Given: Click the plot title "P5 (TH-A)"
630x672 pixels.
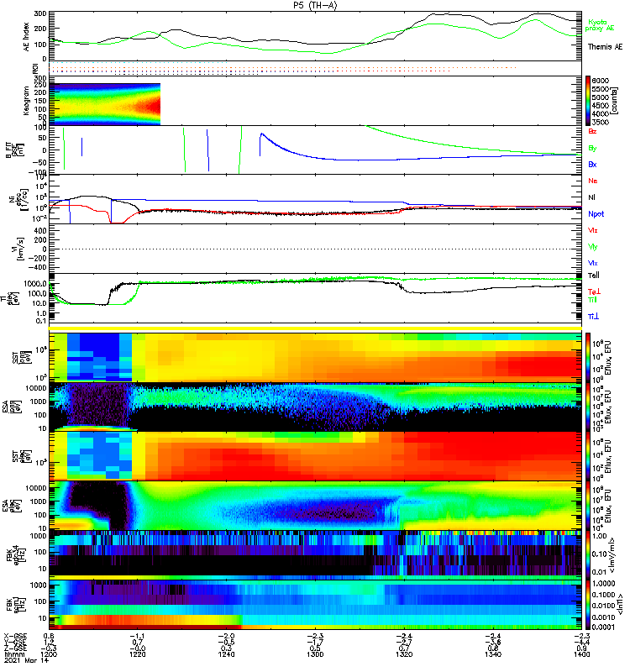Looking at the screenshot, I should click(315, 5).
